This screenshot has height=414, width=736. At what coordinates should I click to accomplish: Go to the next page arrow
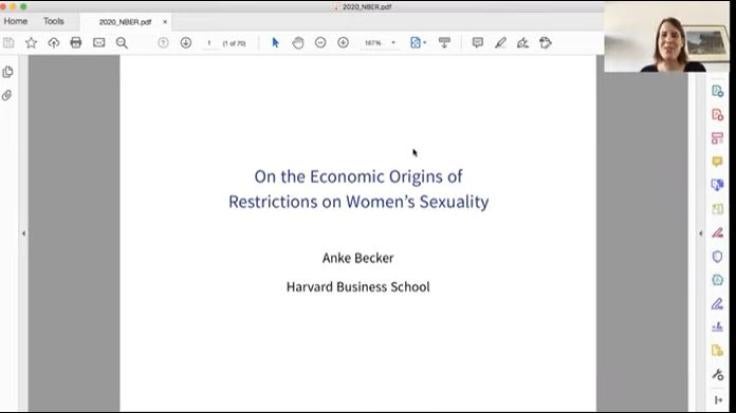point(186,43)
